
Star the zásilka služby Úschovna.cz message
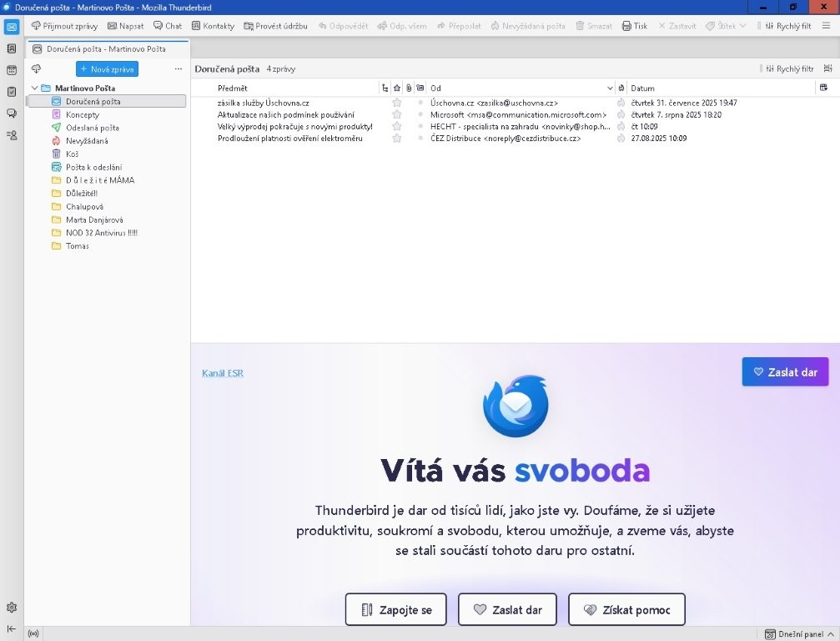coord(397,103)
